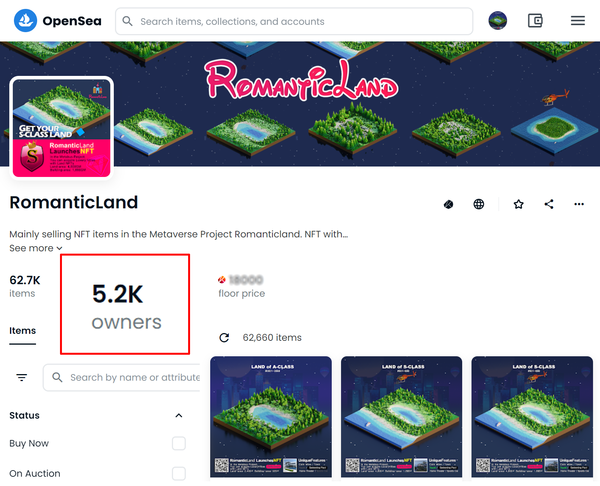Check the Buy Now checkbox
The width and height of the screenshot is (600, 486).
point(179,444)
